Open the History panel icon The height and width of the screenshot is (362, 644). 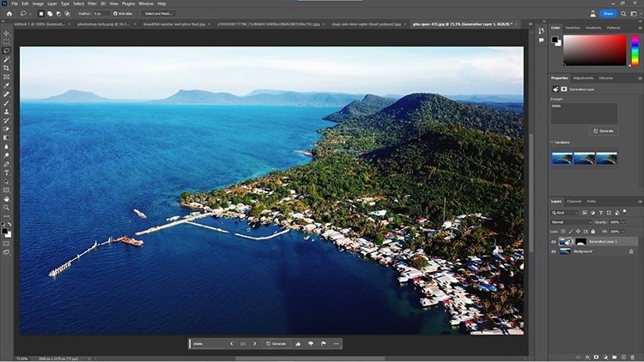(541, 31)
